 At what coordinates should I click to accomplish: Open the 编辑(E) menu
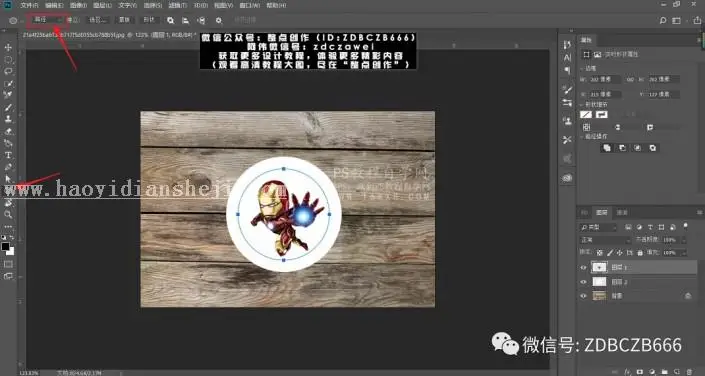[x=54, y=5]
